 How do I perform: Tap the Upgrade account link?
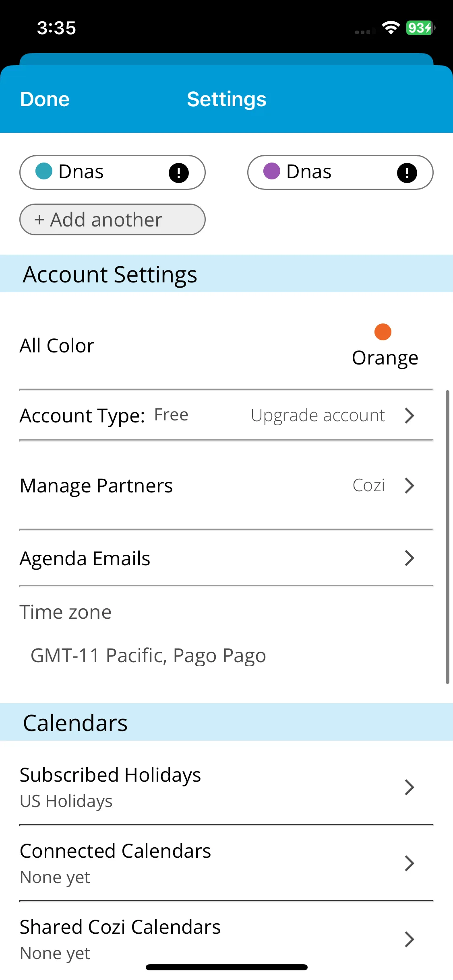318,416
